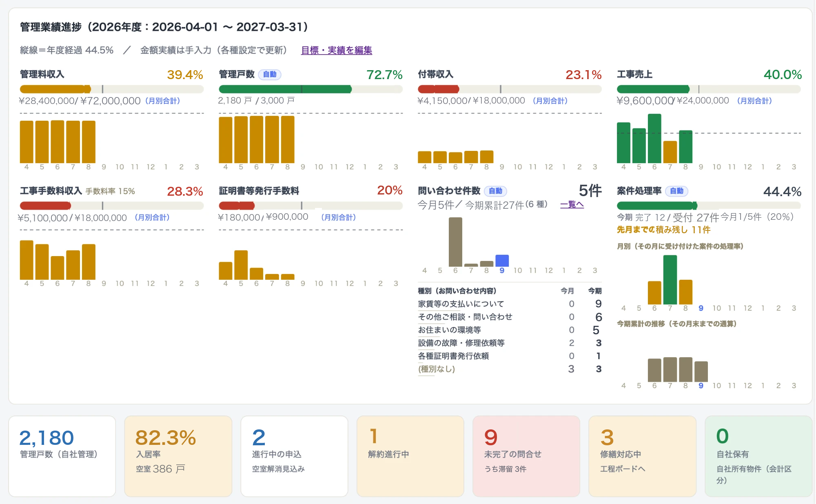Click 手数料率 15% label
816x504 pixels.
click(110, 191)
